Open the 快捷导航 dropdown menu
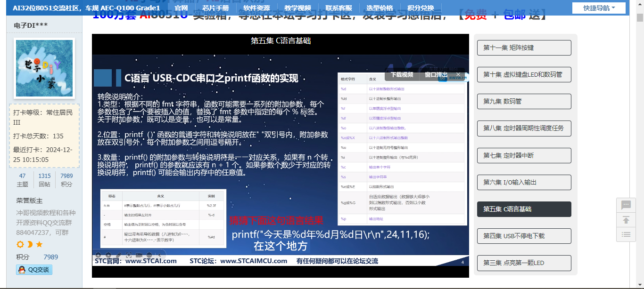The height and width of the screenshot is (289, 644). tap(599, 8)
